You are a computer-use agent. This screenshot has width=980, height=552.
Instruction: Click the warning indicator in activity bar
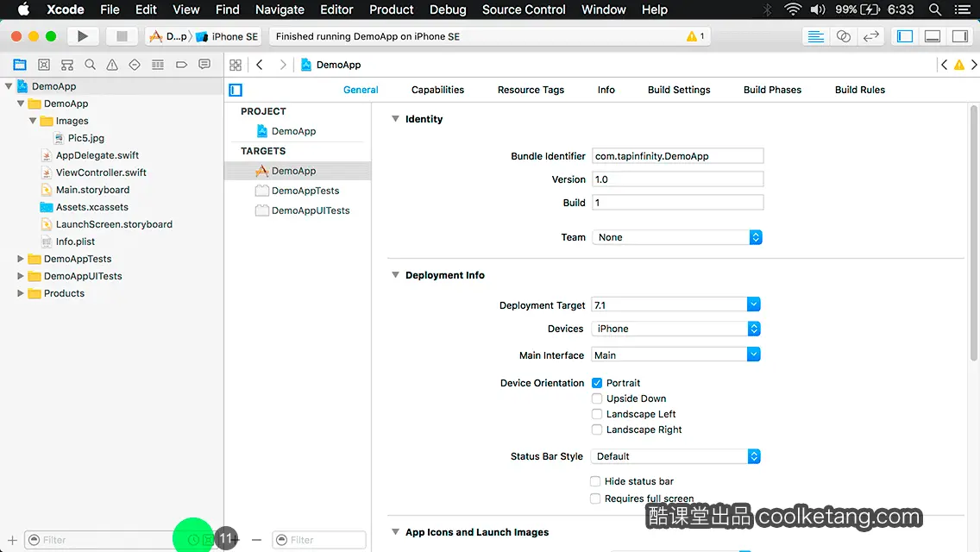(695, 36)
